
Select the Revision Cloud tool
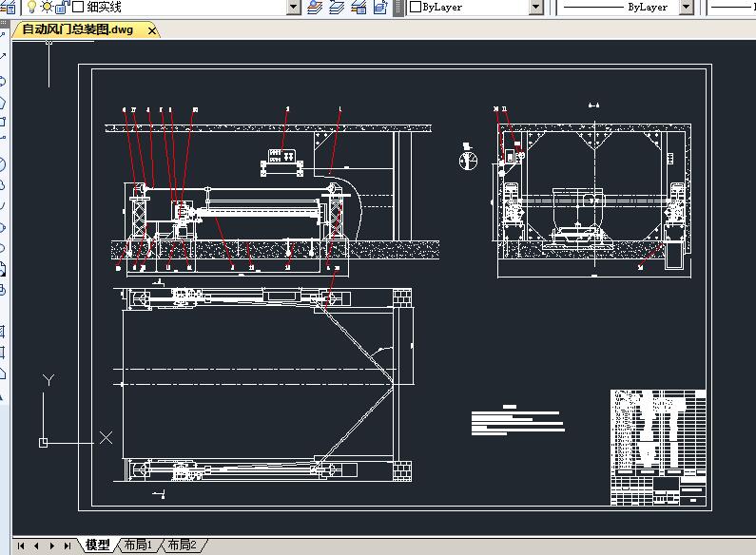point(3,184)
